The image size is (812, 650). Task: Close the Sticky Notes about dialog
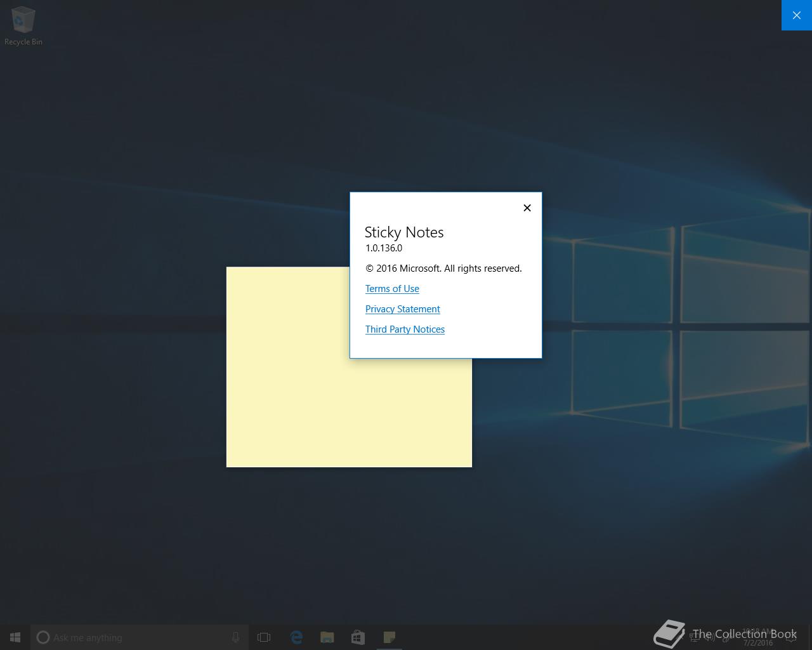(x=527, y=208)
